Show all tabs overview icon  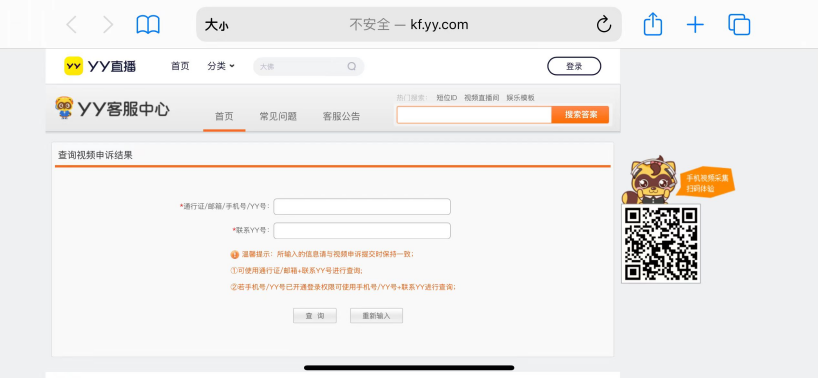739,25
